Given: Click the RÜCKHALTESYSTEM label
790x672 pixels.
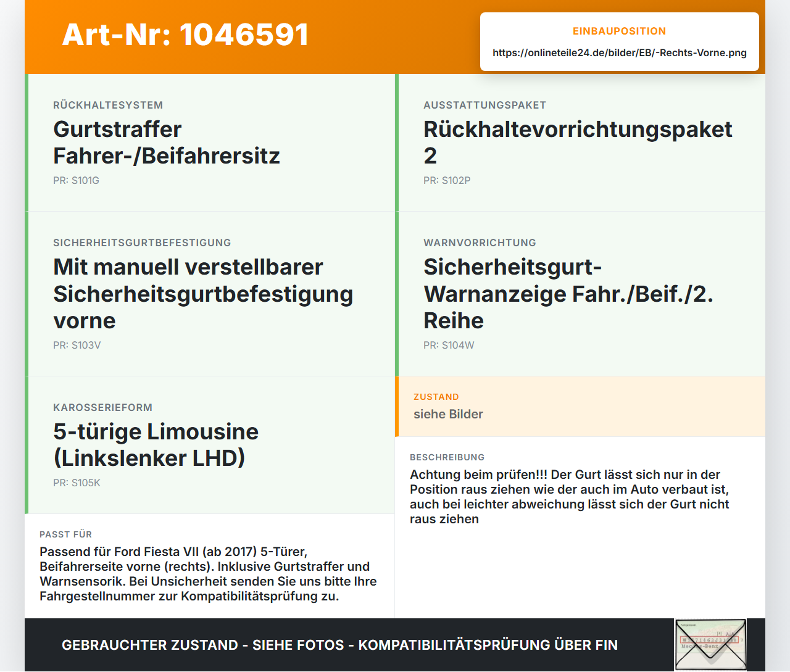Looking at the screenshot, I should click(108, 105).
